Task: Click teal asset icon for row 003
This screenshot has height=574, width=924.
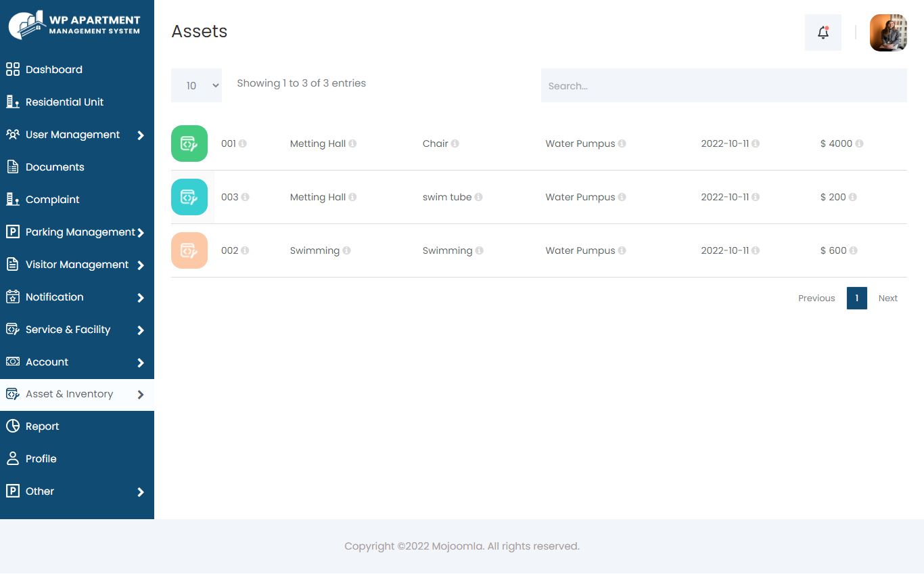Action: point(189,197)
